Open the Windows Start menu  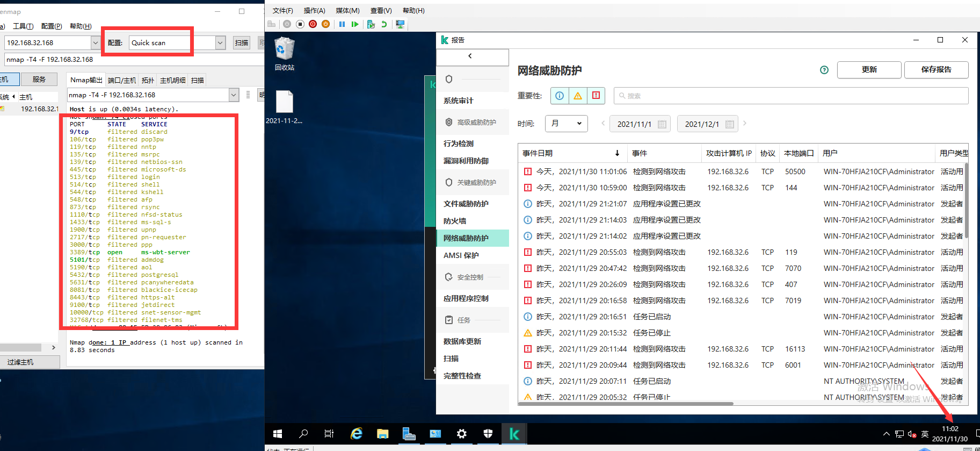coord(278,434)
